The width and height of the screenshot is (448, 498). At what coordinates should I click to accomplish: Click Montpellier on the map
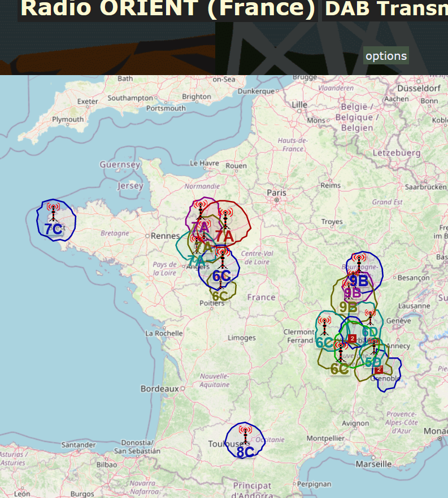click(325, 438)
